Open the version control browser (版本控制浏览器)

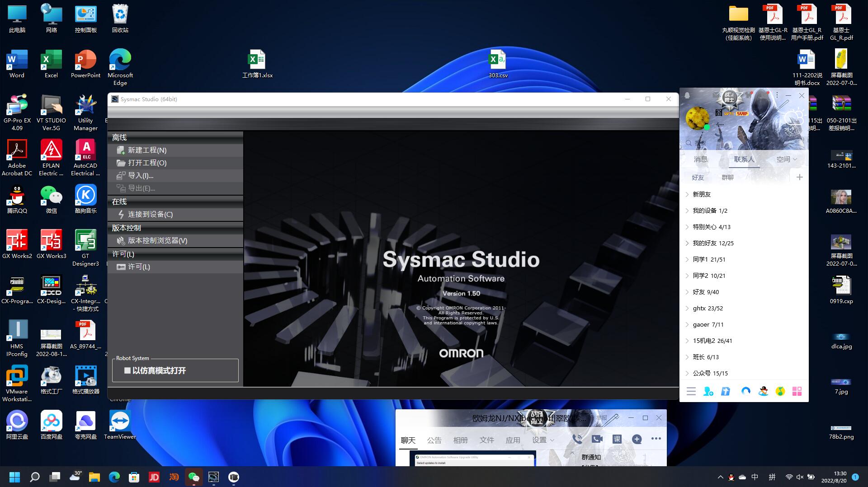coord(157,240)
